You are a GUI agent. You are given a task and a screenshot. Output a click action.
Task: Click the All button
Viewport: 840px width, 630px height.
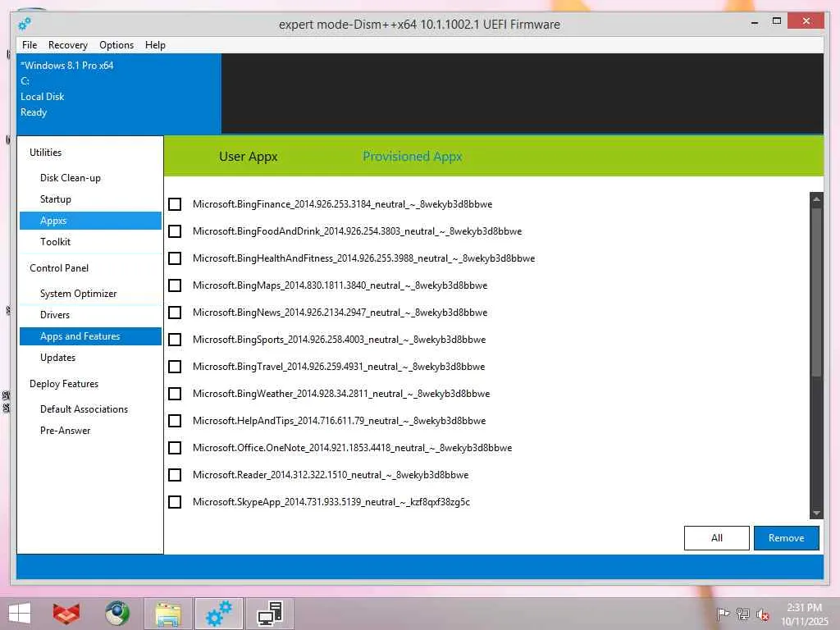717,538
